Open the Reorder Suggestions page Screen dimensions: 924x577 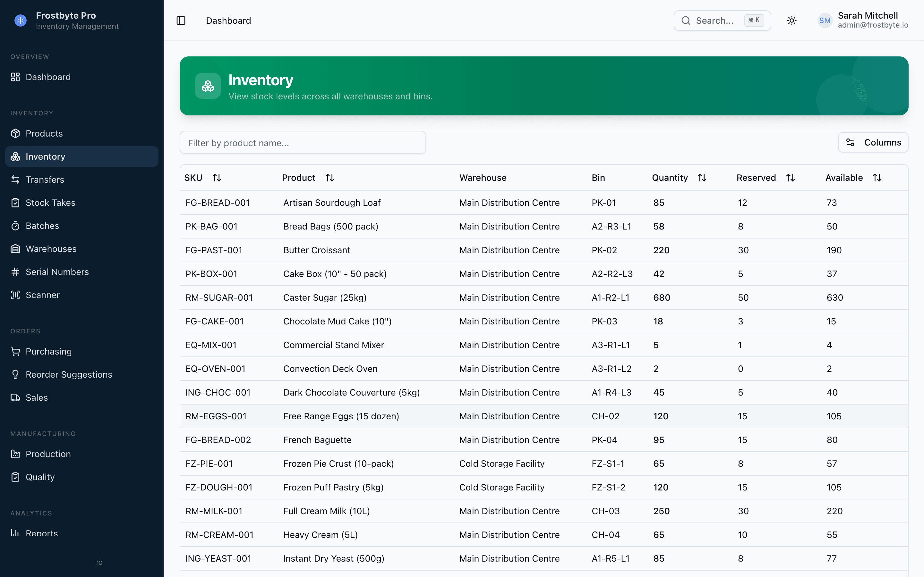point(69,374)
